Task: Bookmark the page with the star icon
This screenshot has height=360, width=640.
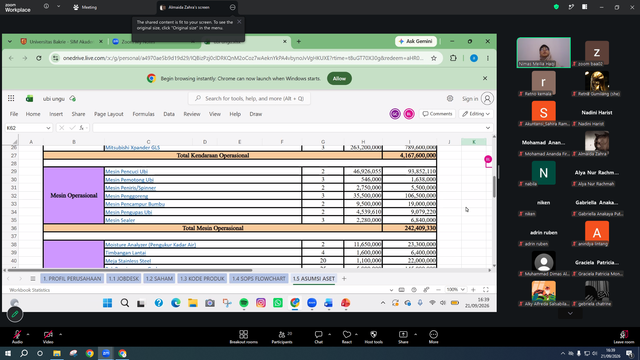Action: point(434,58)
